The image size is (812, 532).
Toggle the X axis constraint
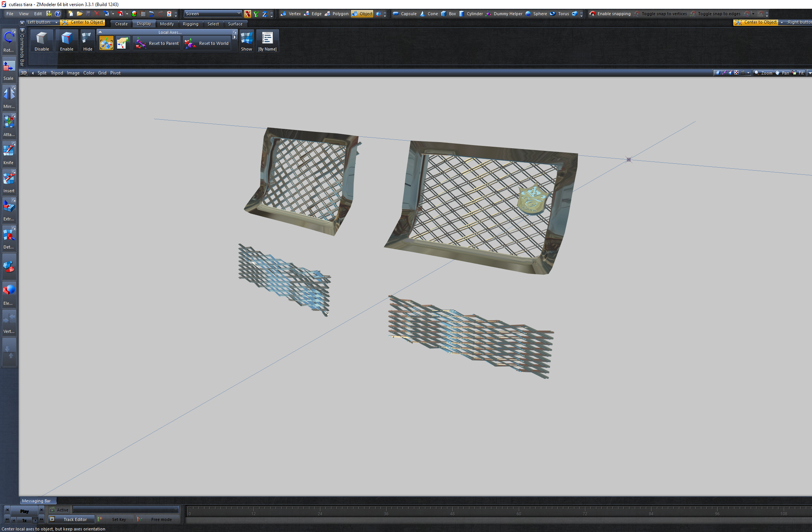click(247, 14)
